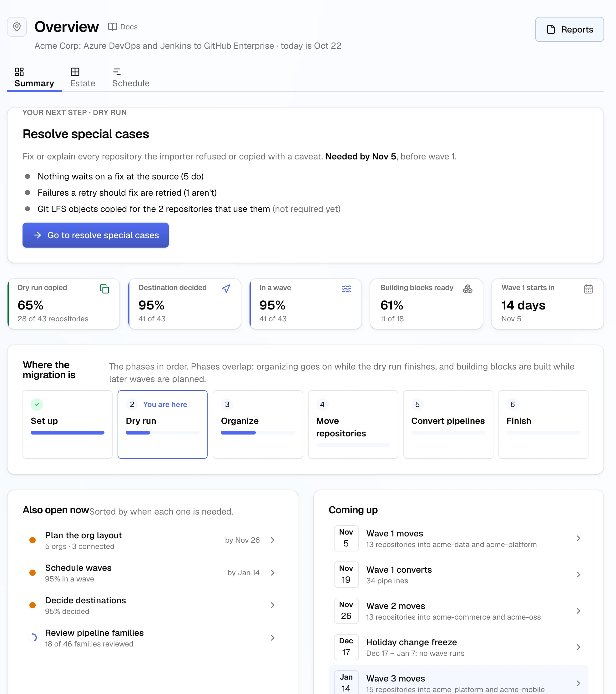
Task: Click the In a wave waves icon
Action: 346,289
